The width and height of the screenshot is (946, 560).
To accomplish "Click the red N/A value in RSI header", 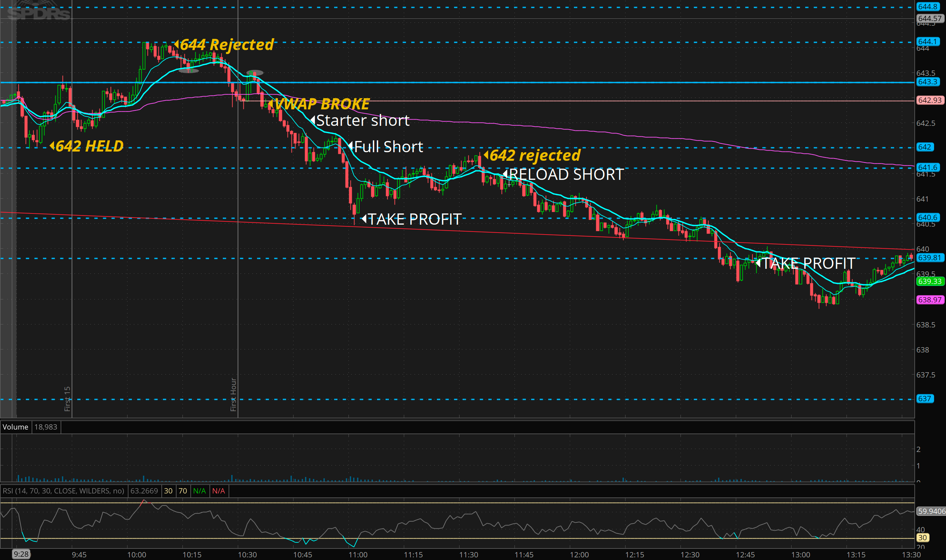I will pyautogui.click(x=218, y=490).
